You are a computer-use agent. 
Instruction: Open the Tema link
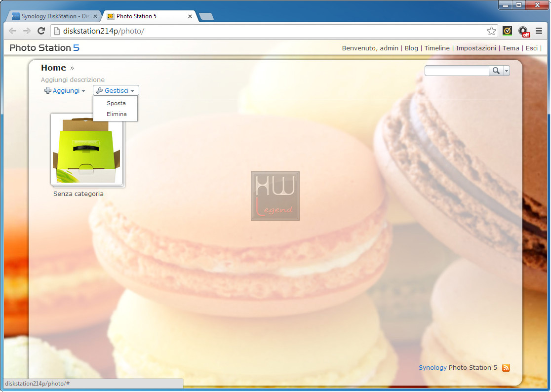511,48
